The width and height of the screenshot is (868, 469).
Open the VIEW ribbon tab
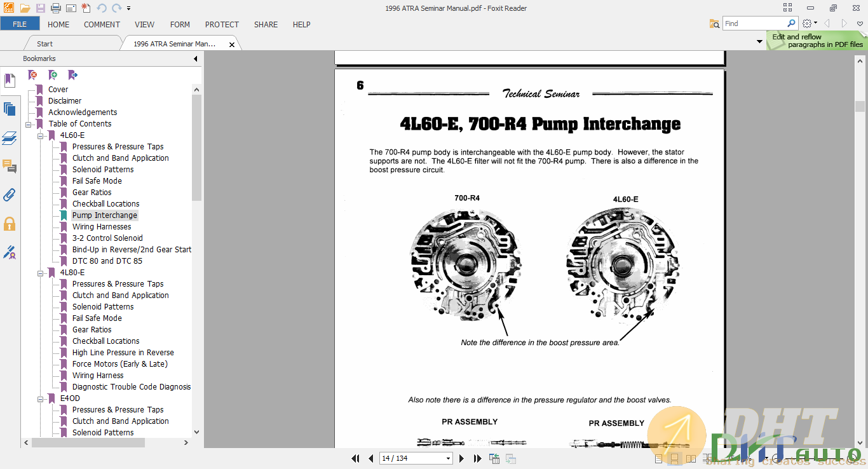click(144, 24)
